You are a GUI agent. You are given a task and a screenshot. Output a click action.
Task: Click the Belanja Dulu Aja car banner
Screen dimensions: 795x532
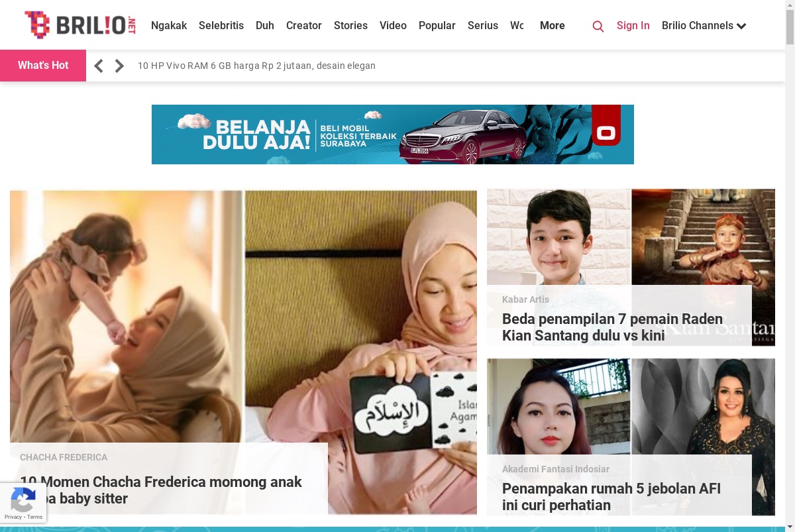click(393, 134)
